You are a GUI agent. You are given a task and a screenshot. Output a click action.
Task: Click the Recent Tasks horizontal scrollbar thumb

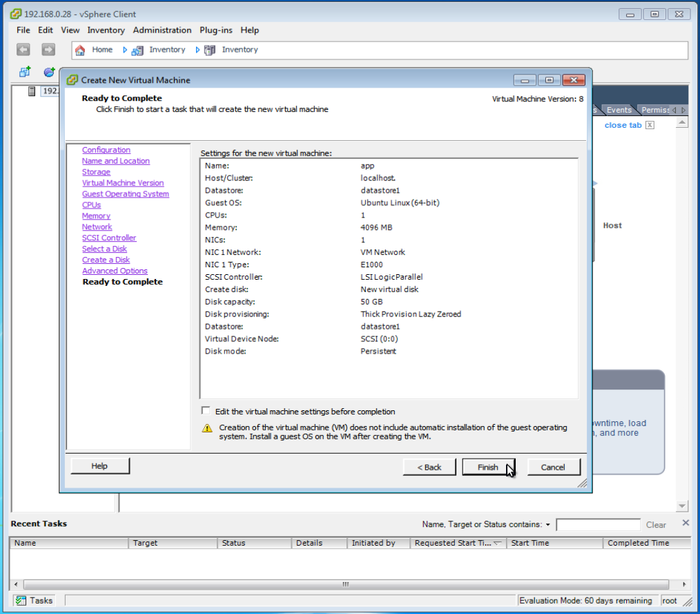[346, 584]
